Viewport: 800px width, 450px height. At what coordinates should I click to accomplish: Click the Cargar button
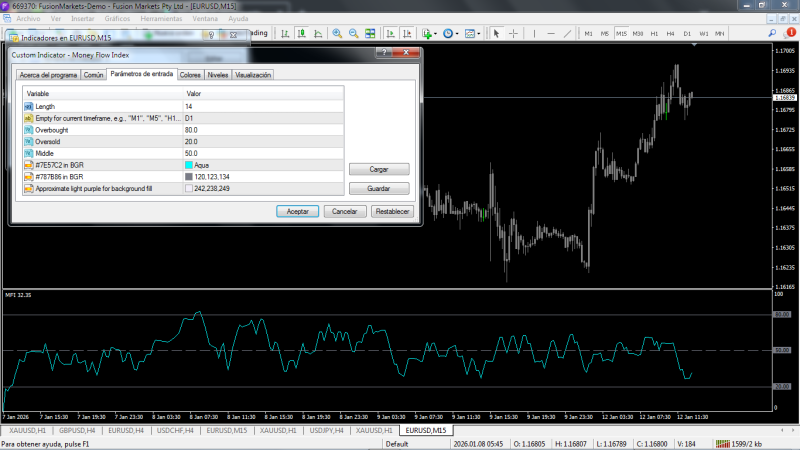[x=379, y=169]
